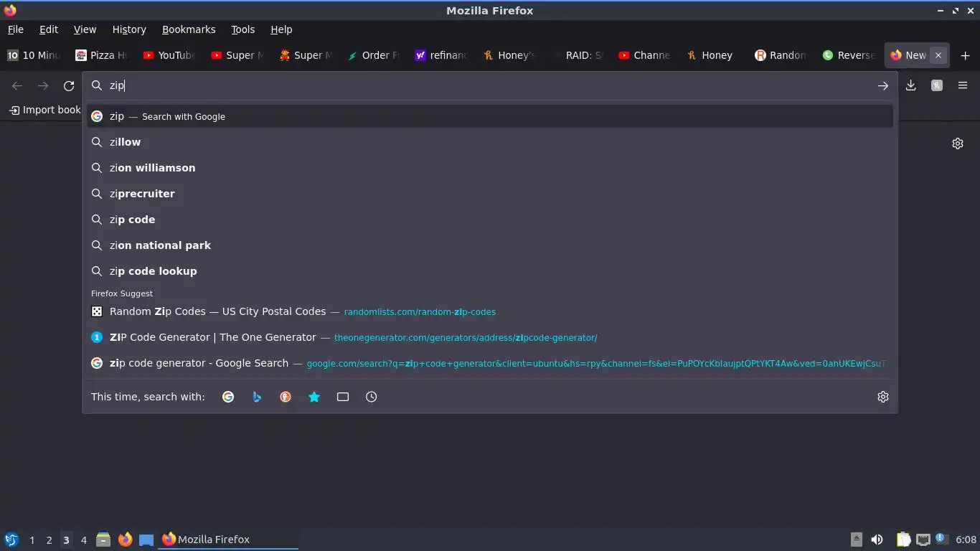The width and height of the screenshot is (980, 551).
Task: Switch to the Pizza Hut tab
Action: 101,55
